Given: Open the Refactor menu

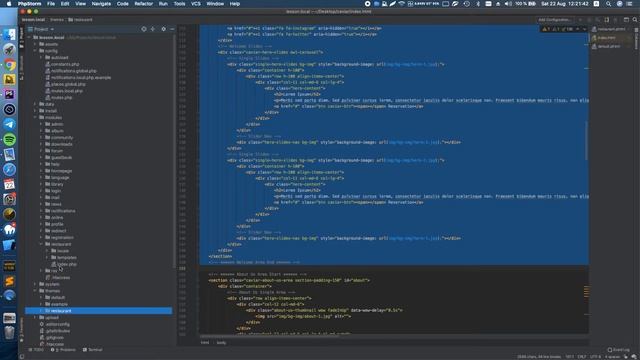Looking at the screenshot, I should click(x=144, y=4).
